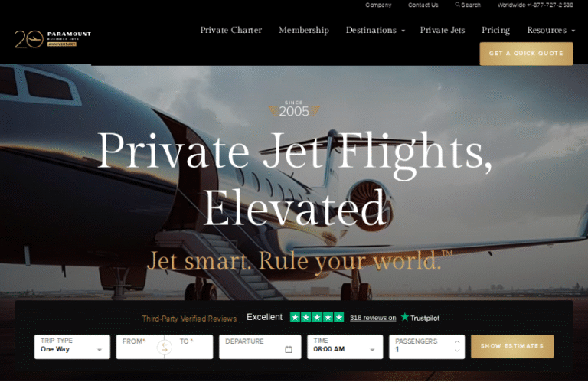This screenshot has width=588, height=392.
Task: Click the Trustpilot star logo
Action: pos(404,317)
